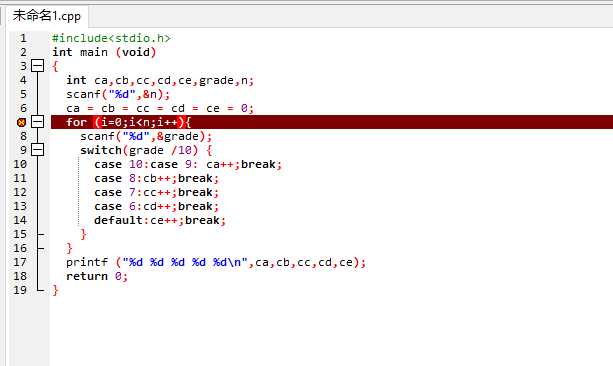Click the 'switch(grade /10) {' line
613x366 pixels.
point(146,150)
